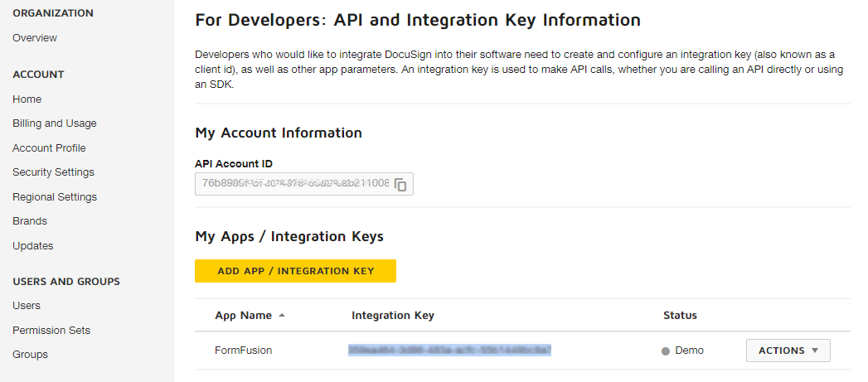Open Billing and Usage page
This screenshot has height=382, width=868.
click(x=55, y=123)
